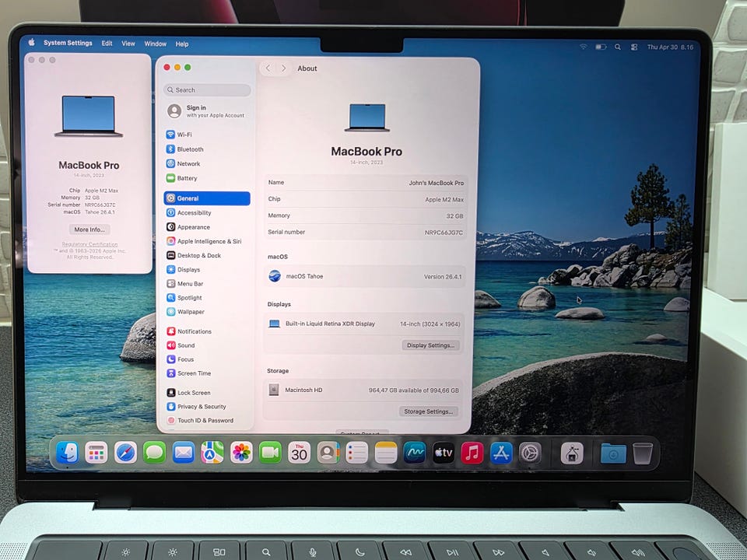
Task: Open Finder from the Dock
Action: (x=68, y=453)
